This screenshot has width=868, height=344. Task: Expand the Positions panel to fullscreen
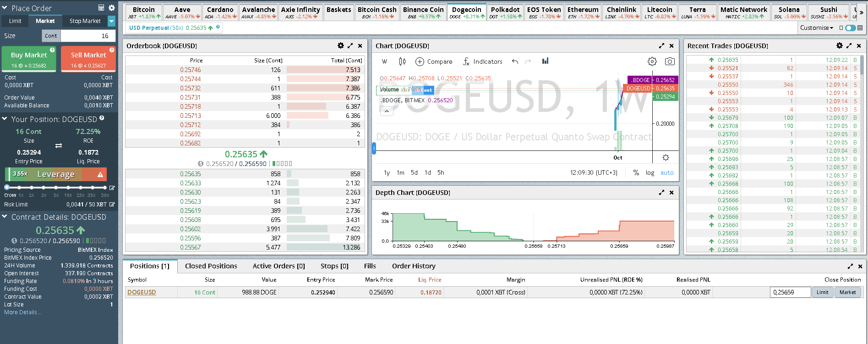(850, 266)
